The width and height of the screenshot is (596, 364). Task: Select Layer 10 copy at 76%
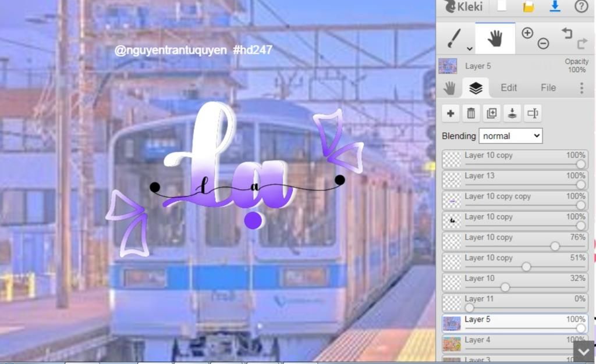point(515,241)
